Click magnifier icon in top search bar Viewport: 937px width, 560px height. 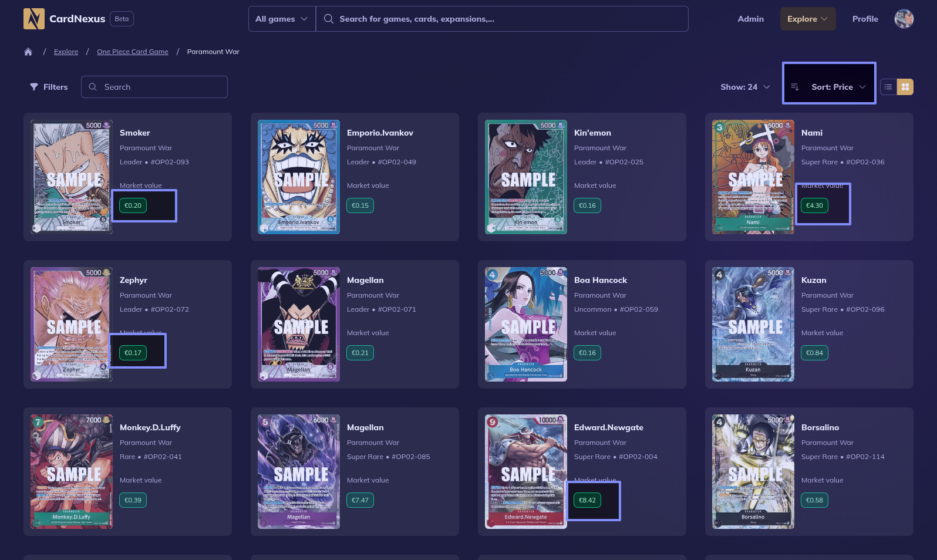click(x=329, y=19)
